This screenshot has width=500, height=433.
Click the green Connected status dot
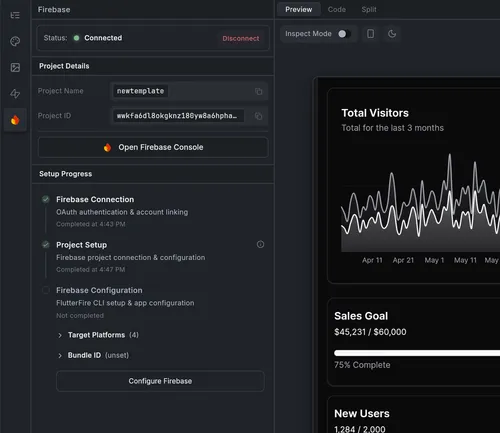[x=76, y=38]
